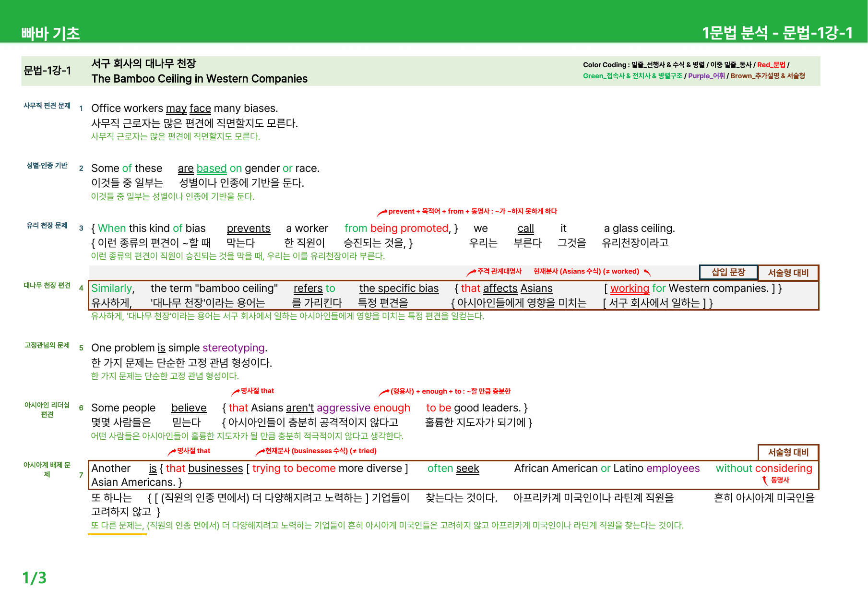
Task: Click the 'Purple_어휘' color coding label
Action: [706, 76]
